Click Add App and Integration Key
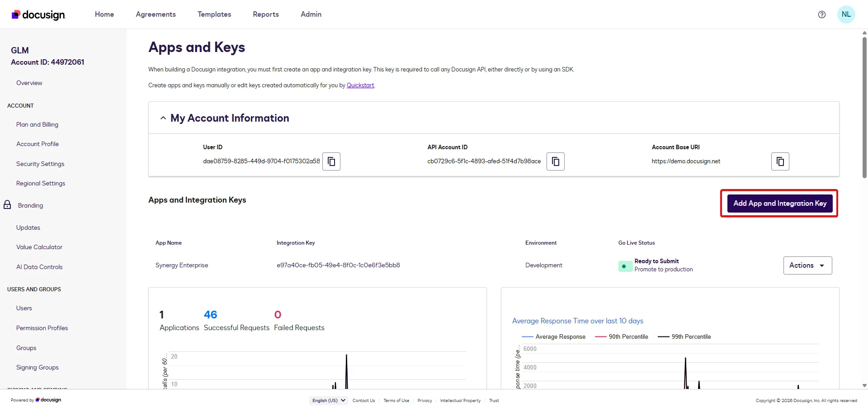The image size is (868, 412). (780, 203)
